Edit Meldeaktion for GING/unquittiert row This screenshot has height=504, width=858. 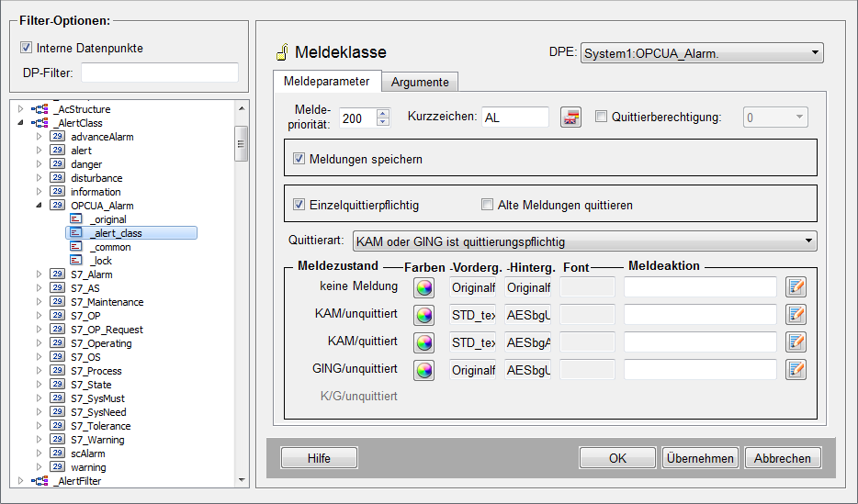pyautogui.click(x=796, y=370)
